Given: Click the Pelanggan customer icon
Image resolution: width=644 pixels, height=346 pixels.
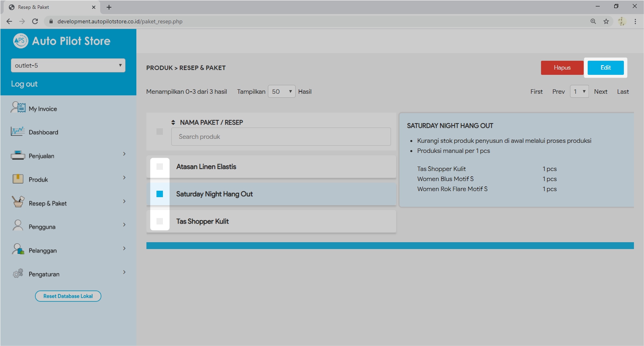Looking at the screenshot, I should pyautogui.click(x=18, y=249).
